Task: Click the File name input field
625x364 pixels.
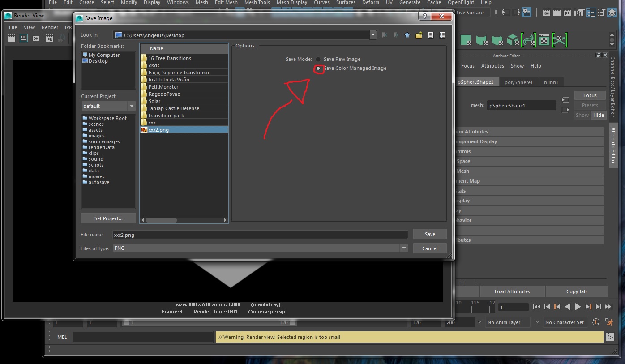Action: pyautogui.click(x=260, y=235)
